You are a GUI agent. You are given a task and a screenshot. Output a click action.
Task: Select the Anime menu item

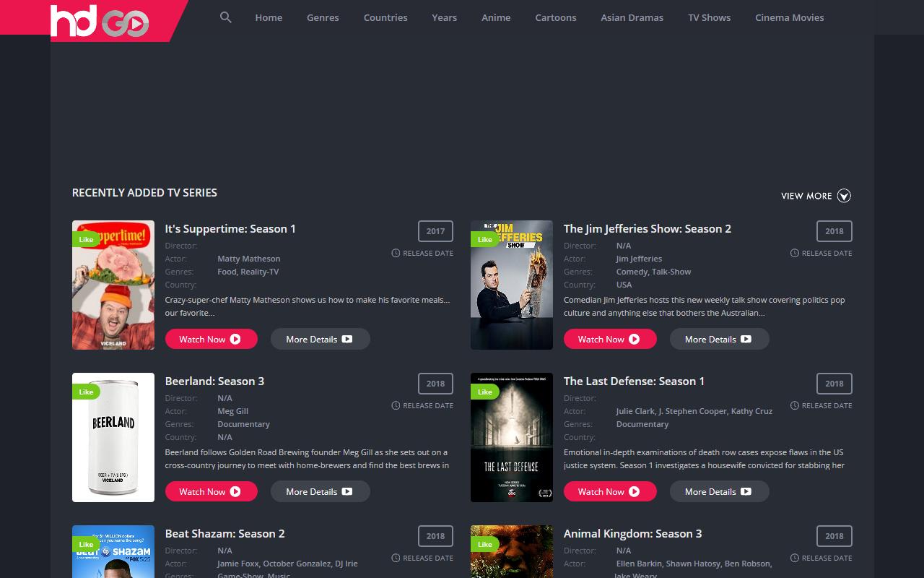point(496,17)
